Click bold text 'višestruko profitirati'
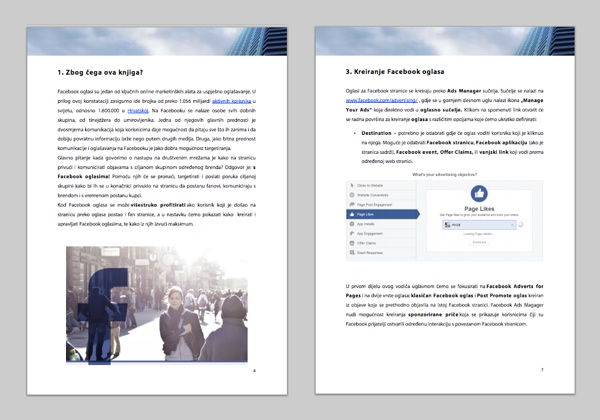Viewport: 600px width, 420px height. pos(158,205)
